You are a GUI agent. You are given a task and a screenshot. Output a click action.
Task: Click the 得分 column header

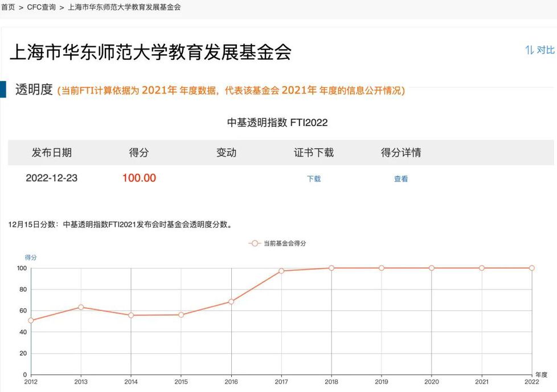[x=139, y=153]
